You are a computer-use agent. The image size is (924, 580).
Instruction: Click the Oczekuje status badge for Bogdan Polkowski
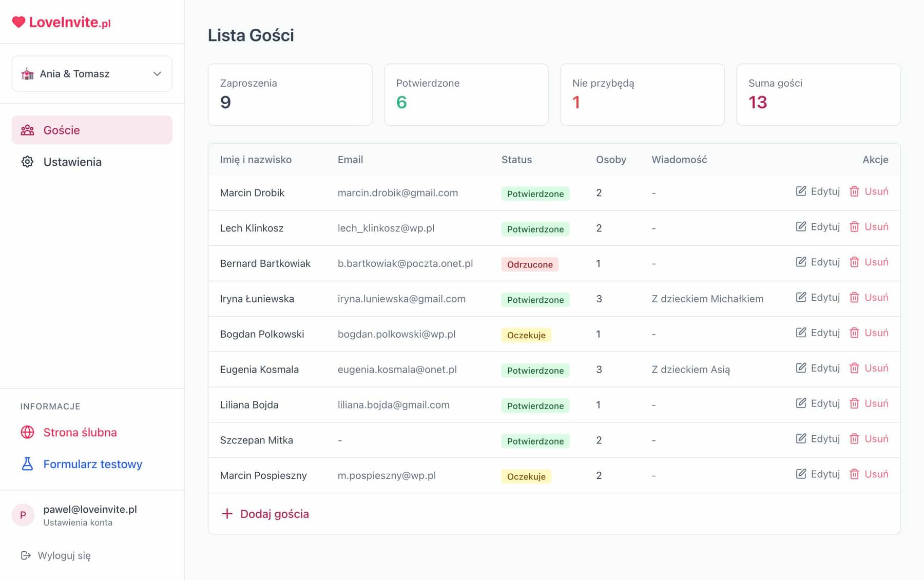tap(526, 335)
